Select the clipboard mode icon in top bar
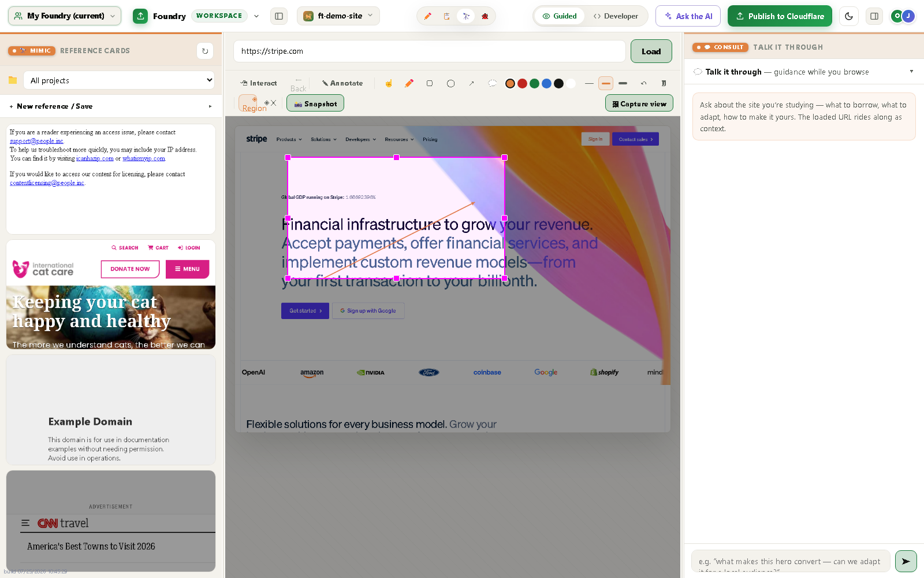Image resolution: width=924 pixels, height=578 pixels. (x=446, y=16)
